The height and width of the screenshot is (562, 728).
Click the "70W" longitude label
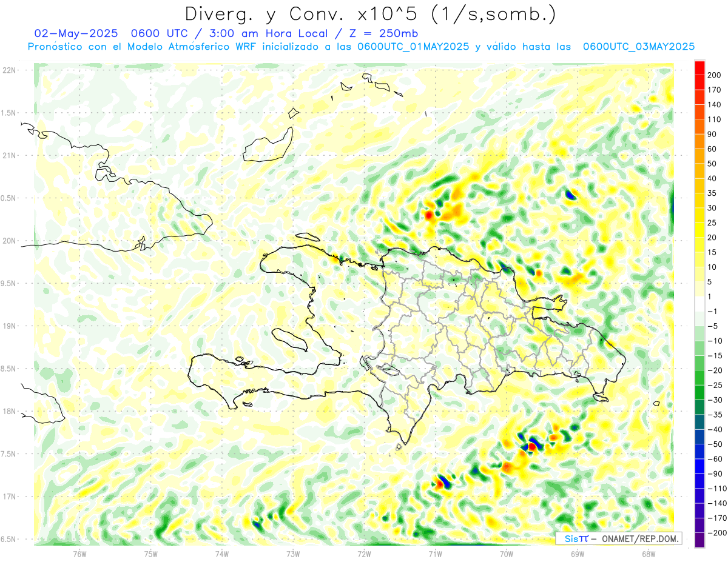[x=506, y=554]
